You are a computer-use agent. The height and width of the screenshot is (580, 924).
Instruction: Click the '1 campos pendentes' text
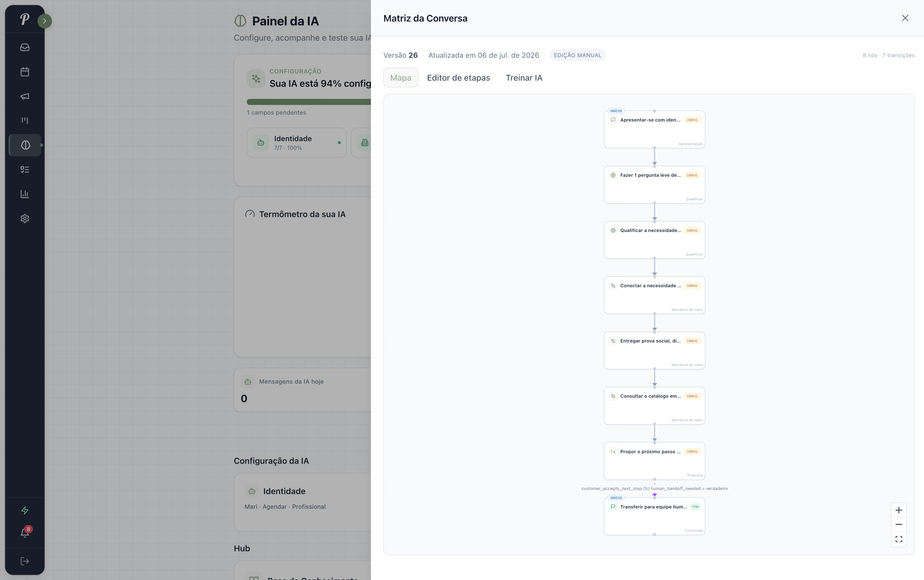tap(276, 112)
